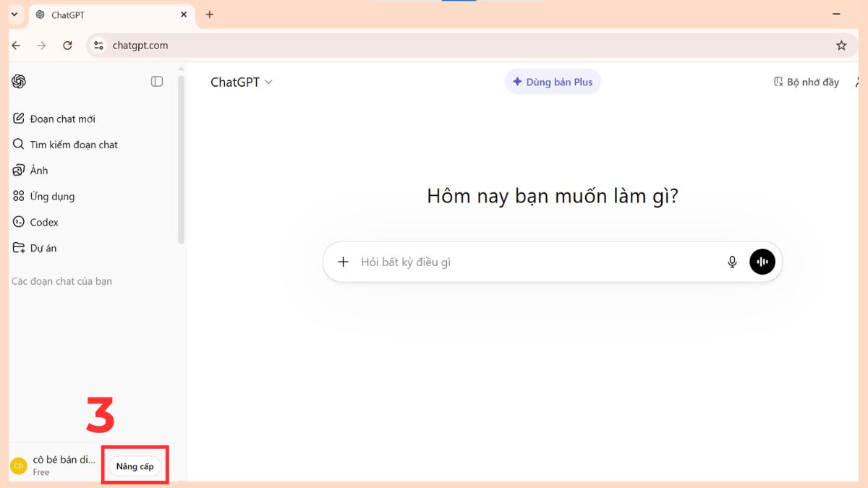Open the browser tab options chevron
This screenshot has height=488, width=868.
pyautogui.click(x=14, y=14)
